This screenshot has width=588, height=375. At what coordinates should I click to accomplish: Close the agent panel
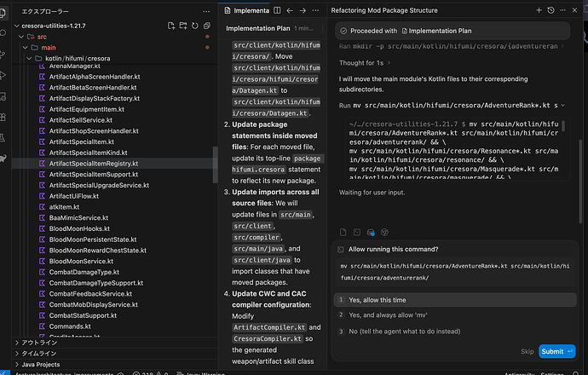pyautogui.click(x=574, y=10)
